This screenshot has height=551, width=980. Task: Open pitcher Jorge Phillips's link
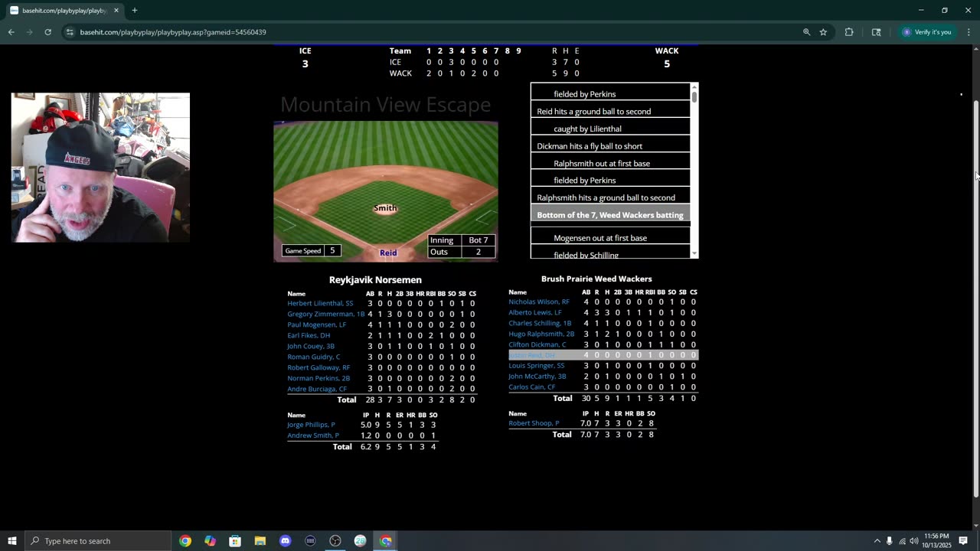[311, 425]
